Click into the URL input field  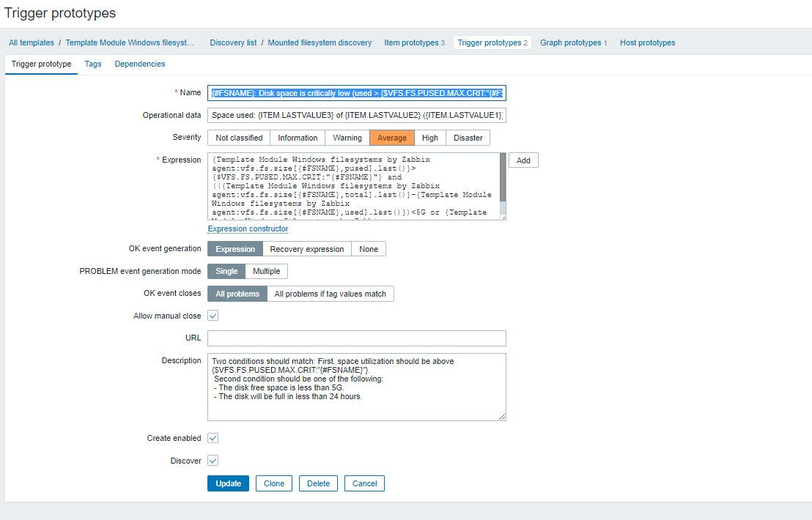pyautogui.click(x=356, y=338)
